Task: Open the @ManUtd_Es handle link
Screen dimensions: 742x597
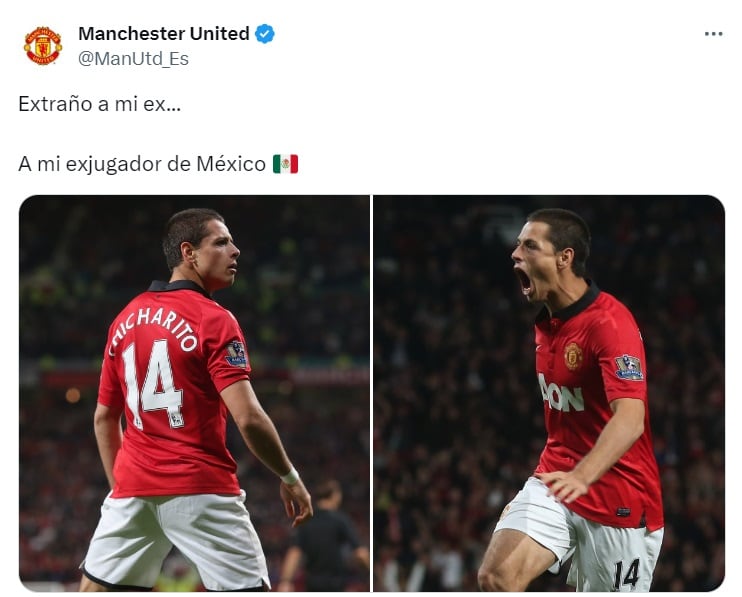Action: (x=133, y=59)
